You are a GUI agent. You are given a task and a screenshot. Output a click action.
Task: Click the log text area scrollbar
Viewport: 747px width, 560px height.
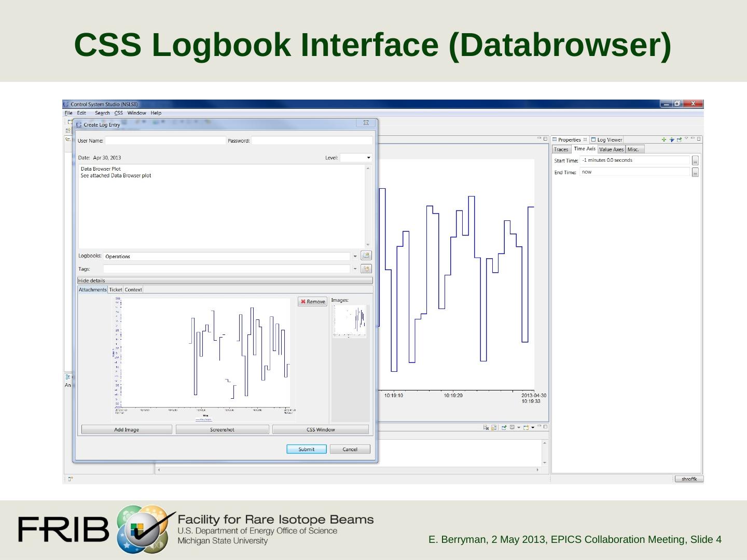[x=368, y=206]
